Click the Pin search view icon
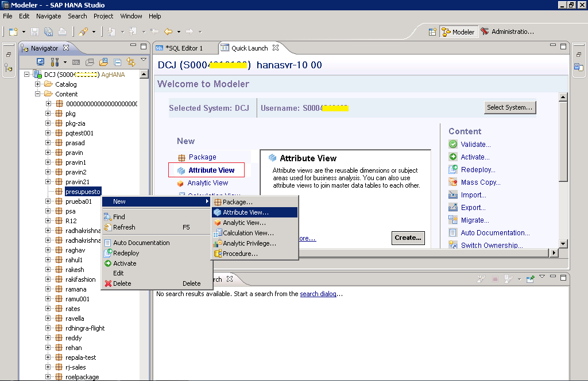Viewport: 588px width, 381px height. [x=530, y=279]
